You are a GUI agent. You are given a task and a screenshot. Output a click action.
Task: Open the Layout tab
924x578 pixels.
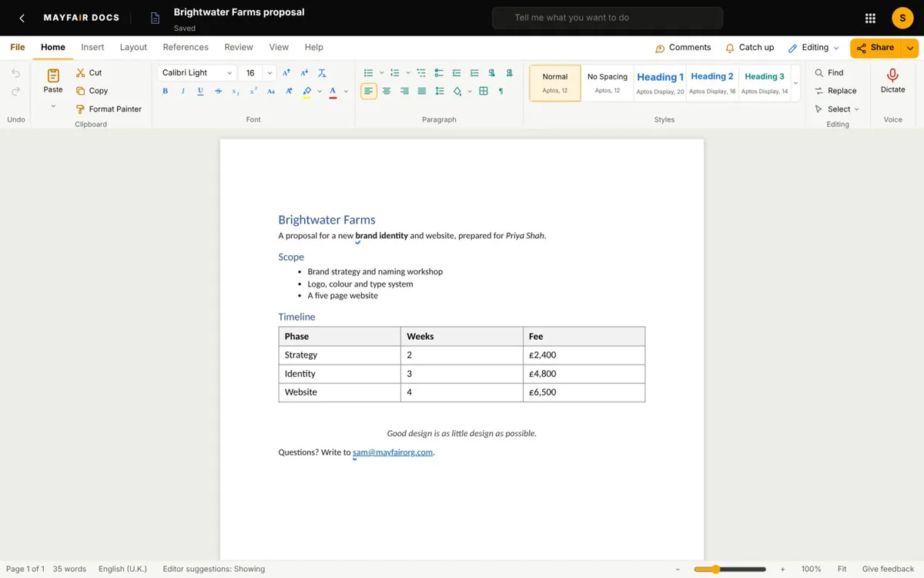coord(133,47)
